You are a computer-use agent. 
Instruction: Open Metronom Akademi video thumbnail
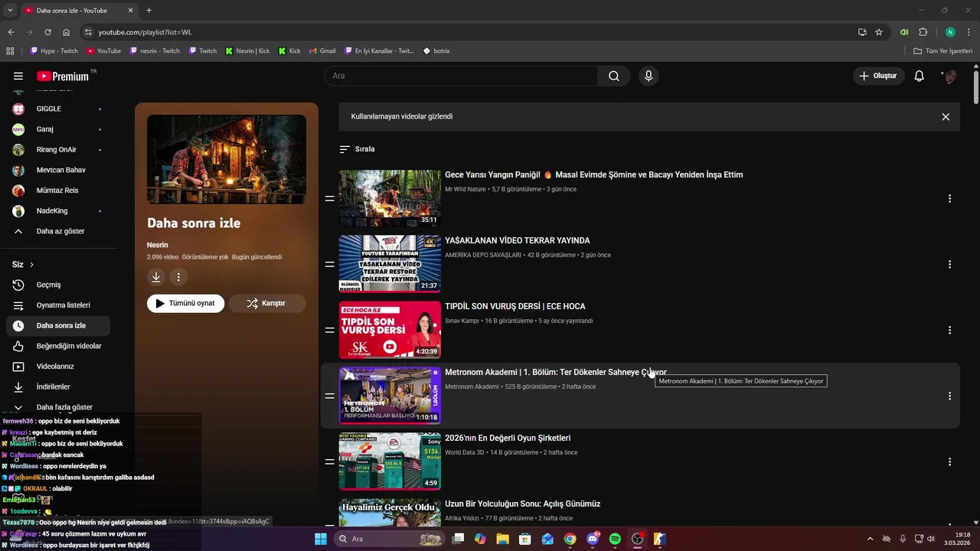click(x=390, y=396)
